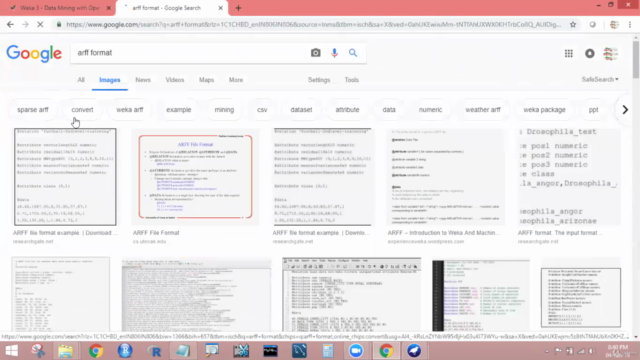Open ARFF Introduction to Weka result link
The width and height of the screenshot is (640, 360).
pos(444,233)
